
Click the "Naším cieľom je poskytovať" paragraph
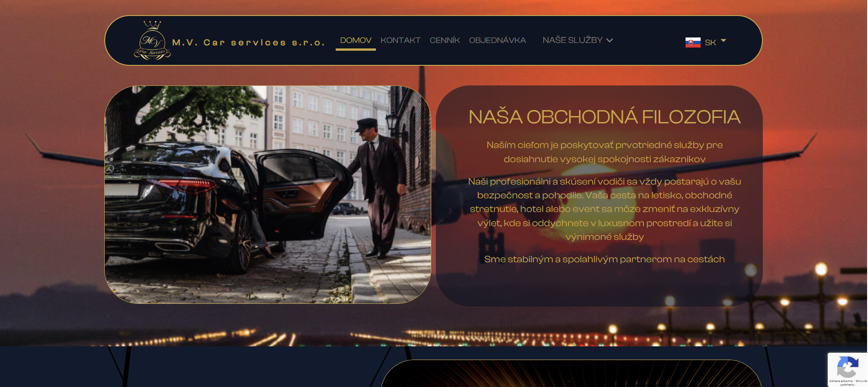point(605,152)
